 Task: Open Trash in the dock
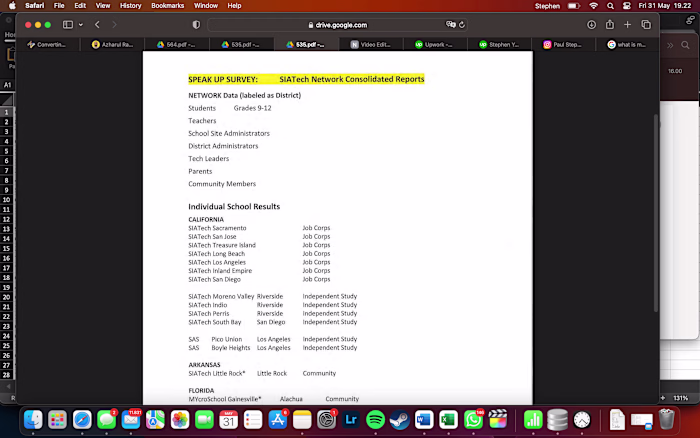pyautogui.click(x=666, y=420)
